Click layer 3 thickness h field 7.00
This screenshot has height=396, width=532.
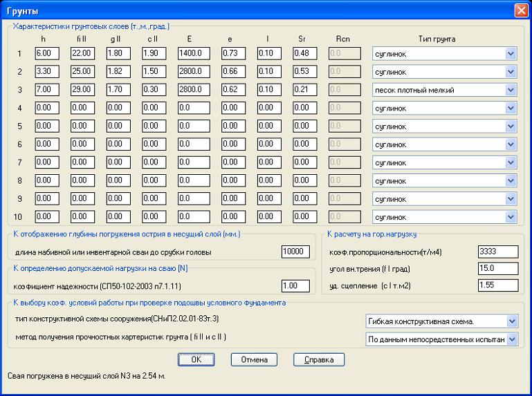(47, 90)
